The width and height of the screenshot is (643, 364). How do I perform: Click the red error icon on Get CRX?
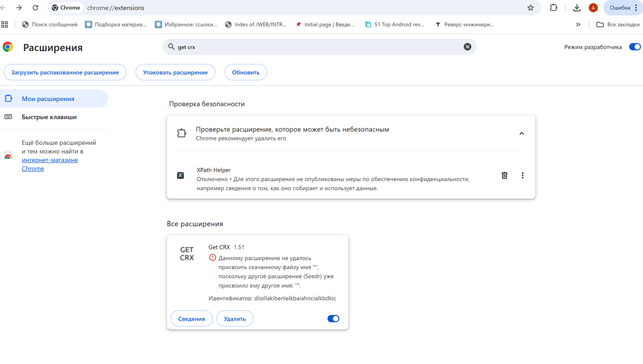pos(212,257)
